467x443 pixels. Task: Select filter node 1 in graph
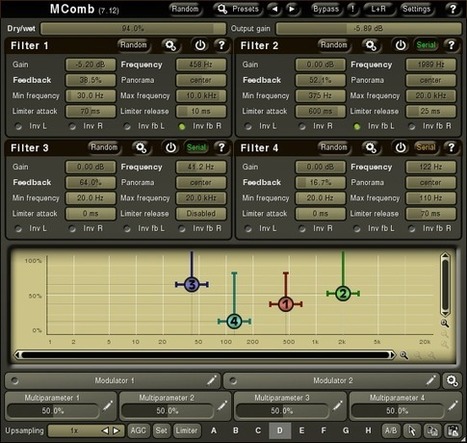[286, 304]
